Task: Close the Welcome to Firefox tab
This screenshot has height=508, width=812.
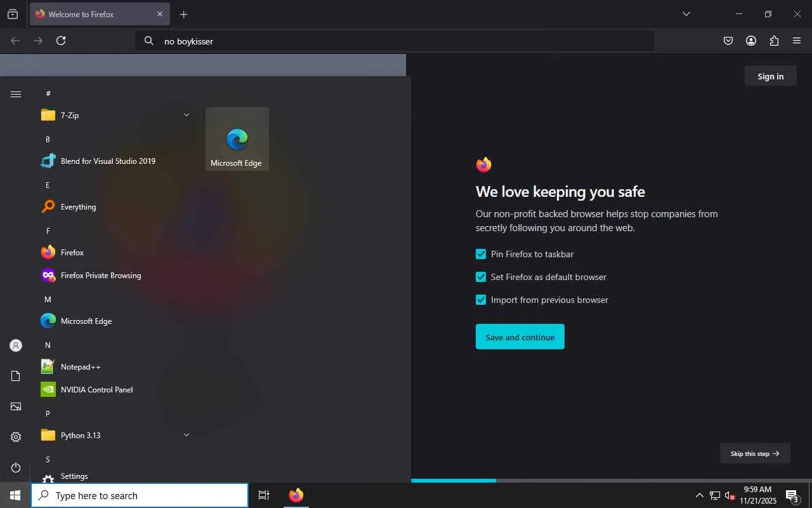Action: click(160, 14)
